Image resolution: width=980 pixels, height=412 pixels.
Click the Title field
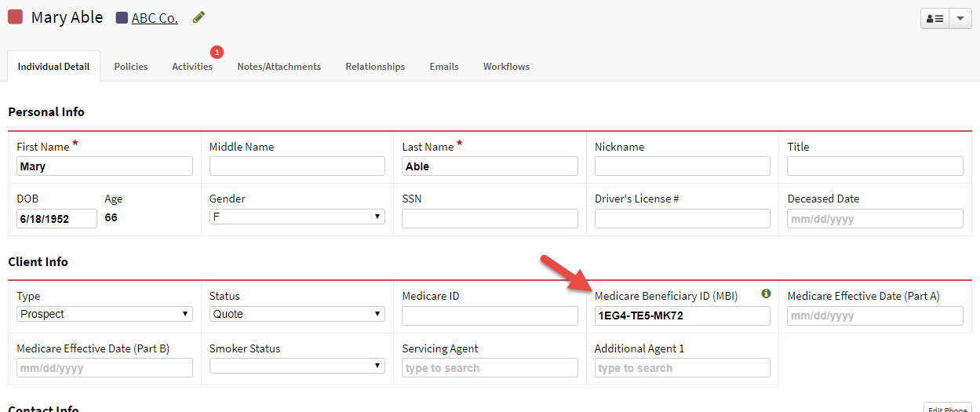875,166
